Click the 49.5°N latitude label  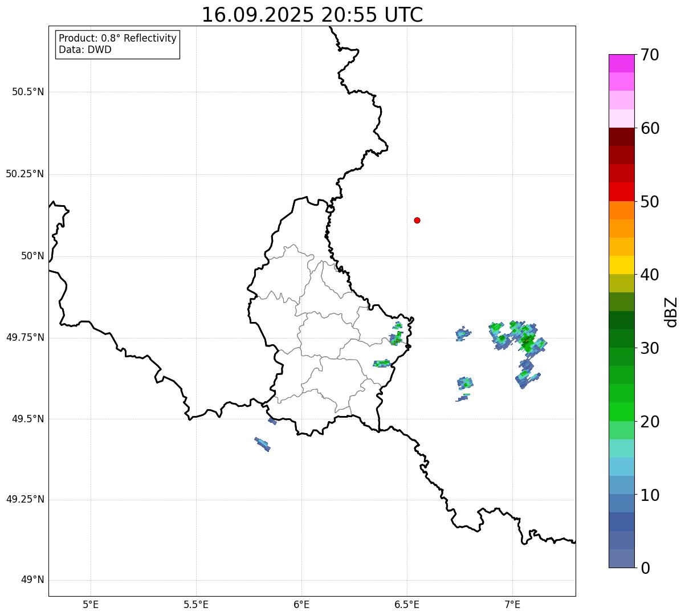[x=28, y=419]
